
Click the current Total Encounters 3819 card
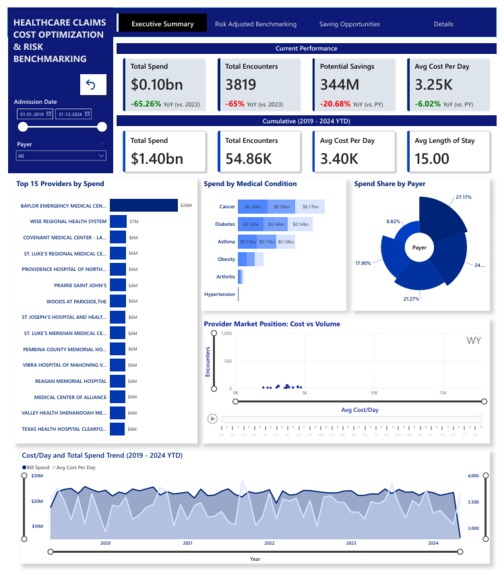(x=259, y=85)
